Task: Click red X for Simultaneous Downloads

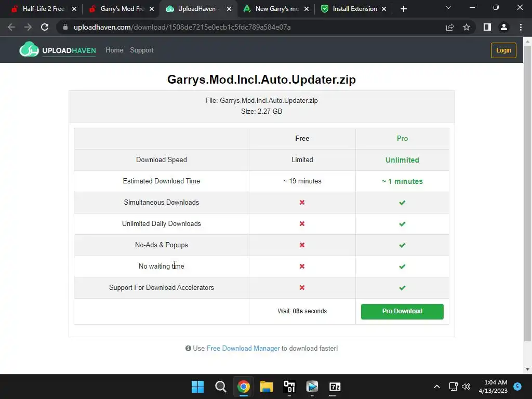Action: (302, 203)
